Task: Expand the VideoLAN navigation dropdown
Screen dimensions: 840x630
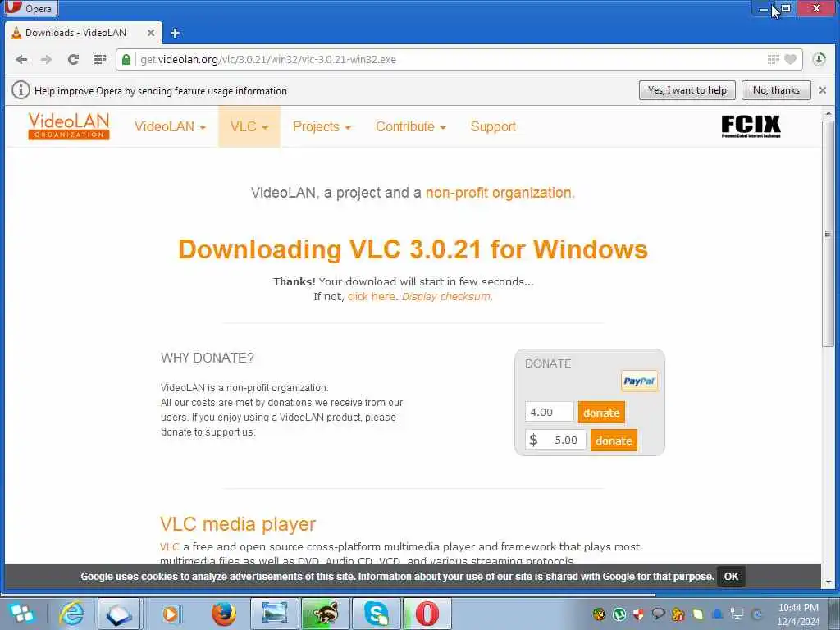Action: click(170, 127)
